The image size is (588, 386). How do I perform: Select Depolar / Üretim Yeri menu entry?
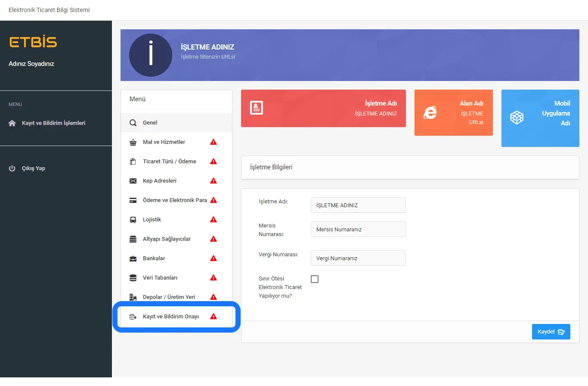169,297
